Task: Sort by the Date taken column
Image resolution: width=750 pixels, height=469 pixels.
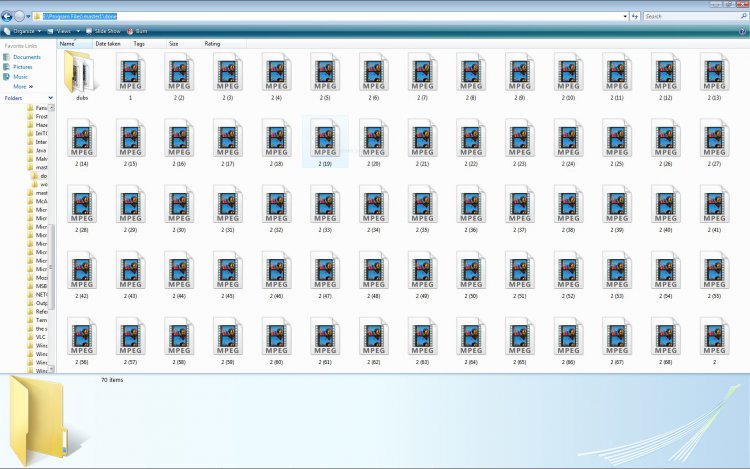Action: pos(111,44)
